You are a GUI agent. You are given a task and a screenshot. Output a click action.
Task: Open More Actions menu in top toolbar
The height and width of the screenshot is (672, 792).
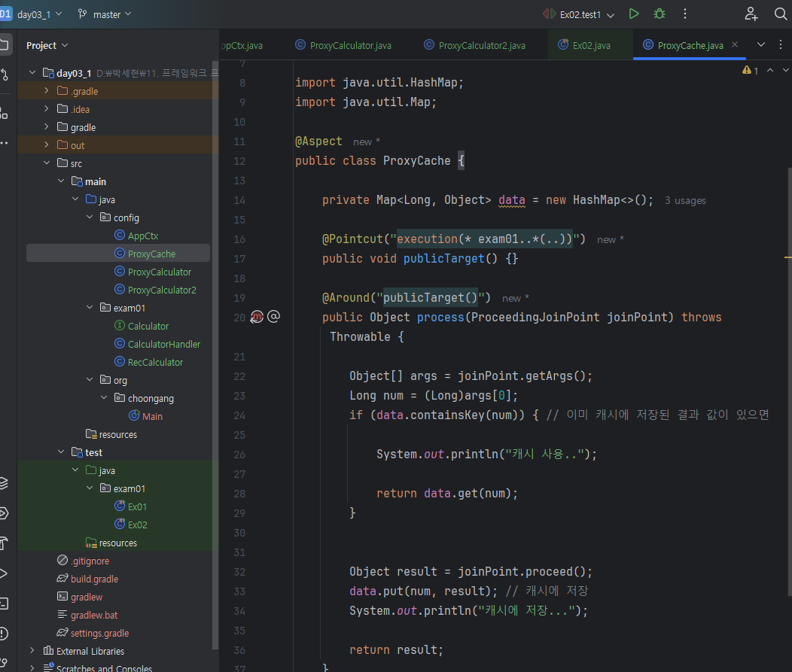point(685,14)
